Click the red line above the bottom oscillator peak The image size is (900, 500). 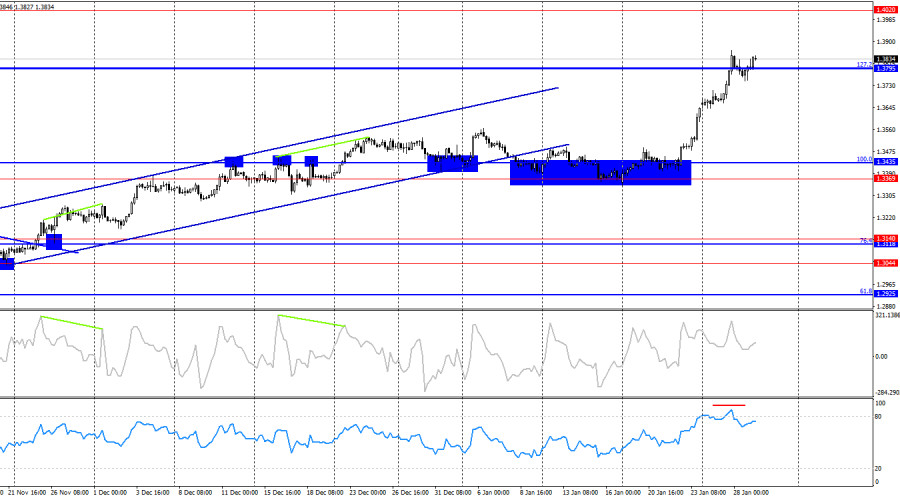point(729,405)
